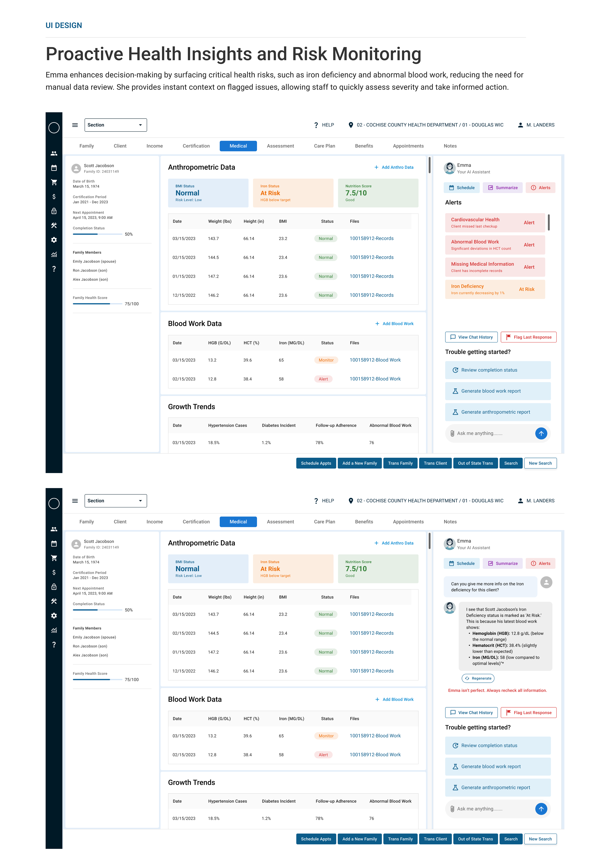
Task: Click the dollar sign sidebar icon in the chat-reply screen
Action: 54,572
